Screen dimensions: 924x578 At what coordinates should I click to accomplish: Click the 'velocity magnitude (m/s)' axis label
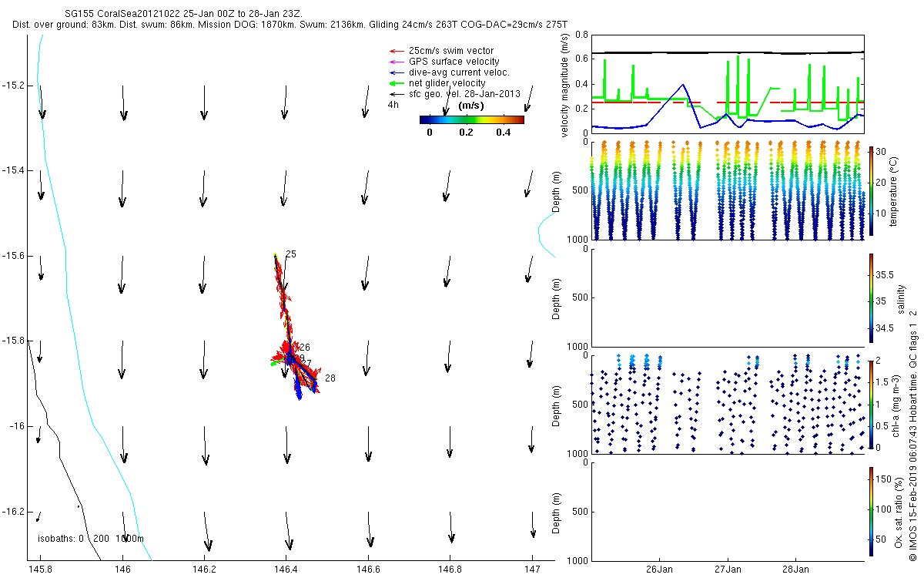[566, 86]
